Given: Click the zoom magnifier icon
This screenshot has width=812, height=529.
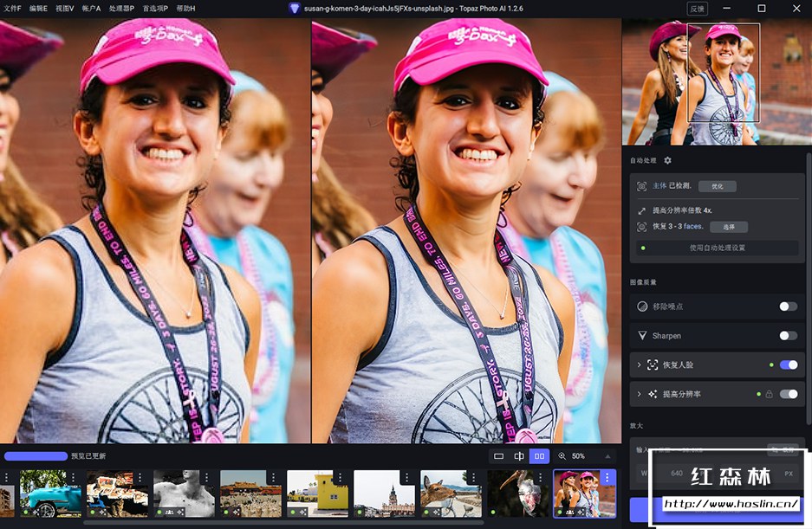Looking at the screenshot, I should 562,456.
